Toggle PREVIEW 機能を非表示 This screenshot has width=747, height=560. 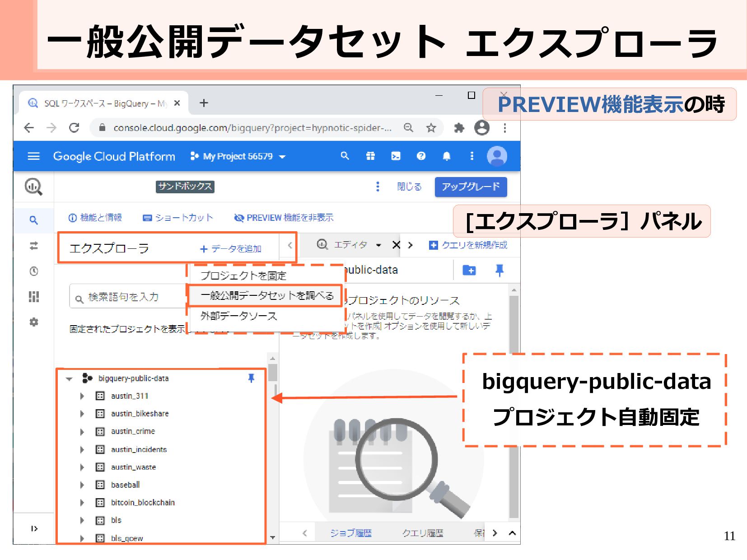(284, 218)
